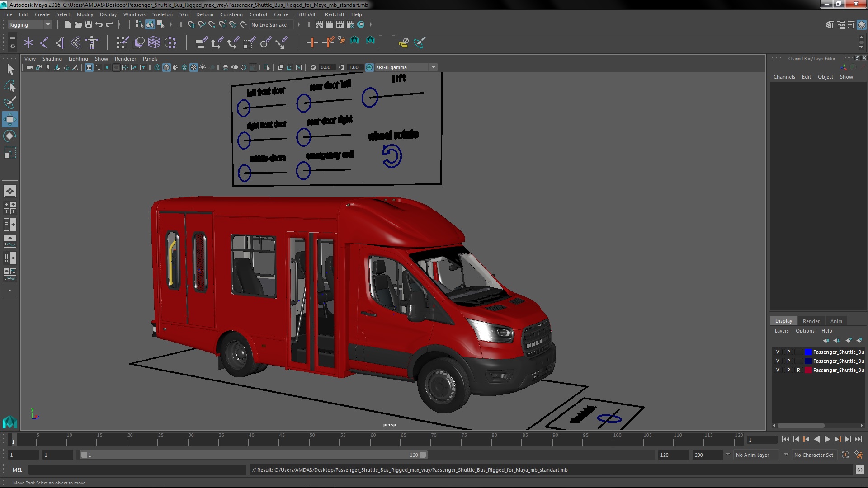Open the Skeleton menu
The image size is (868, 488).
coord(162,14)
